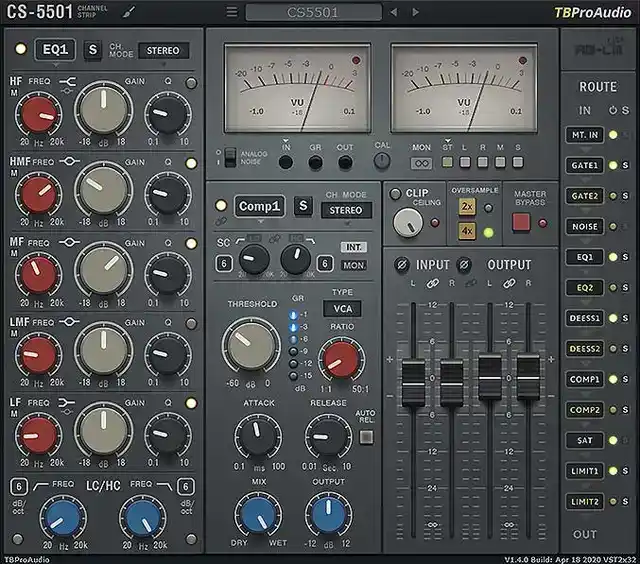The height and width of the screenshot is (564, 640).
Task: Open the compressor channel mode STEREO dropdown
Action: pos(346,210)
